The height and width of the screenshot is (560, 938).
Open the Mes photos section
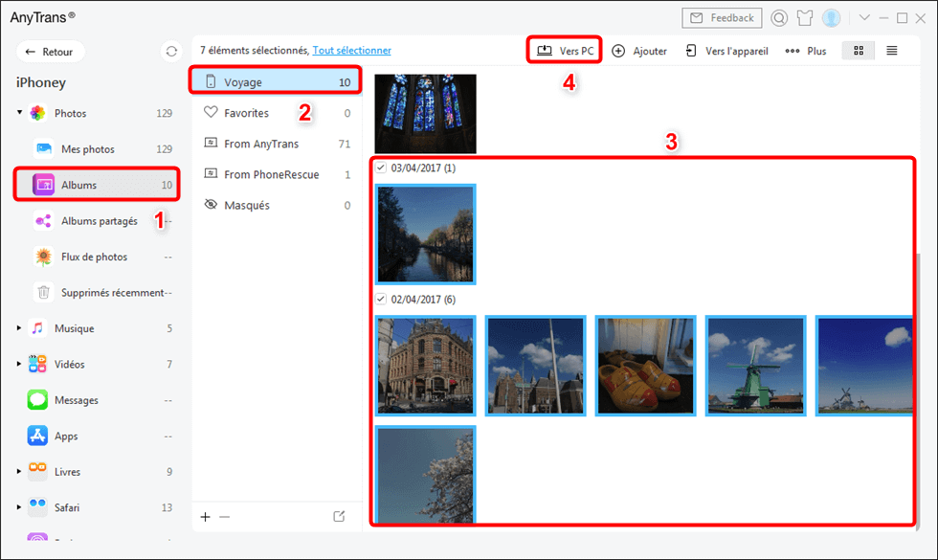pyautogui.click(x=97, y=149)
